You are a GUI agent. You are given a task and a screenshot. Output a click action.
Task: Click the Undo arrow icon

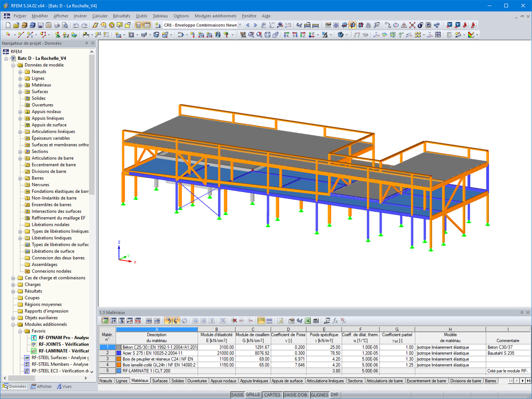(x=76, y=25)
